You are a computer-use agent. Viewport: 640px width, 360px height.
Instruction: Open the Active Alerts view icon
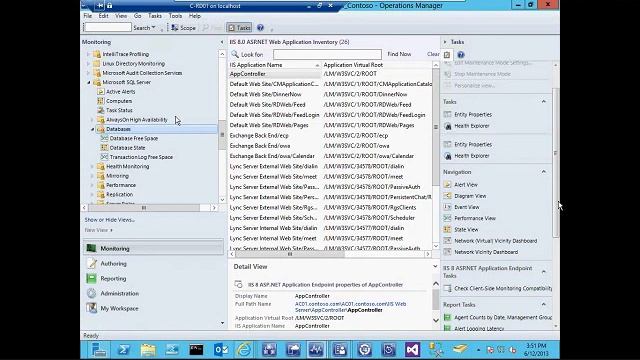(x=100, y=92)
